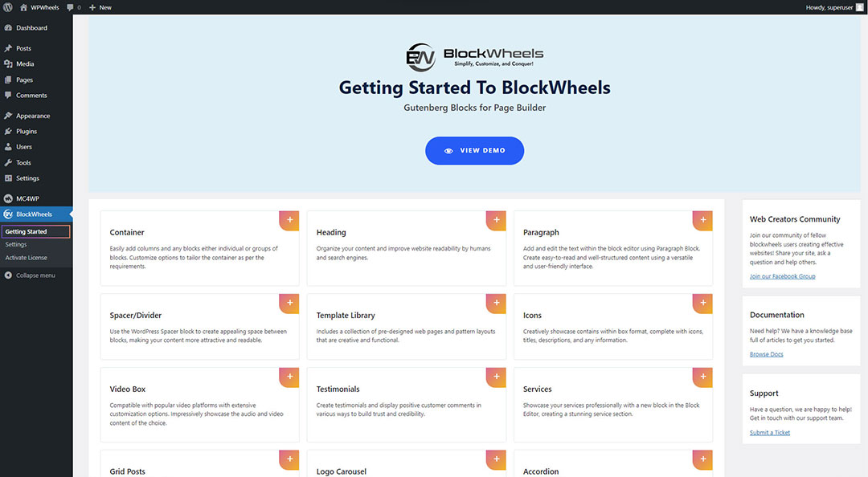
Task: Select Activate License submenu item
Action: coord(27,258)
